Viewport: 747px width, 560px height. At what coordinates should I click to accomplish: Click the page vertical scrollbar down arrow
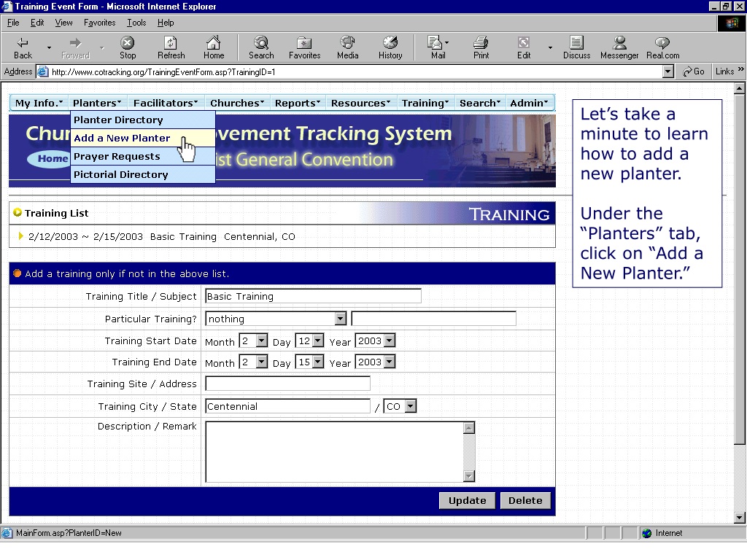coord(739,517)
